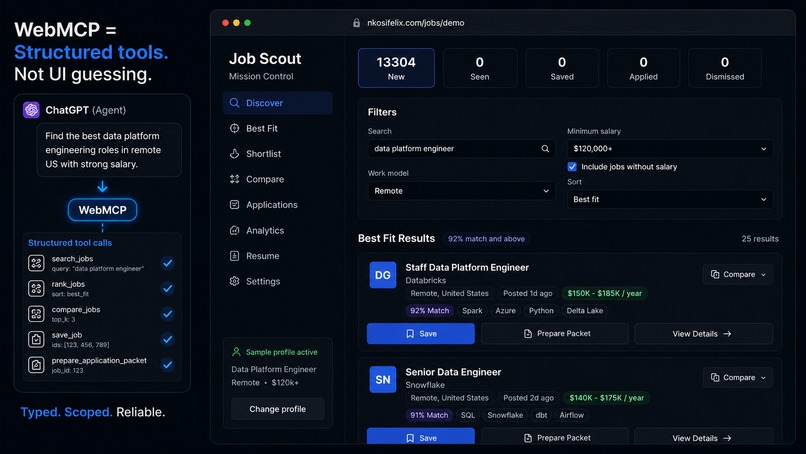Click the ChatGPT logo icon

pos(31,110)
